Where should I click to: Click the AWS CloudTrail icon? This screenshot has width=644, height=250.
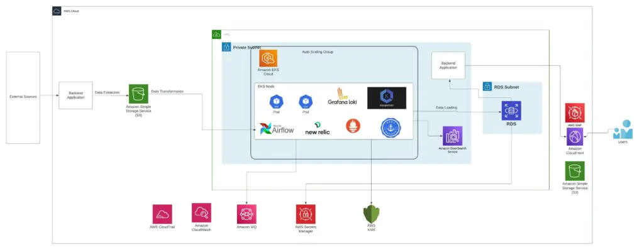click(x=162, y=214)
